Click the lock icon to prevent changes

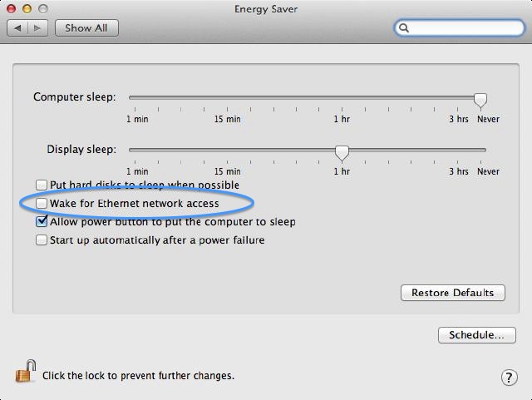point(25,373)
